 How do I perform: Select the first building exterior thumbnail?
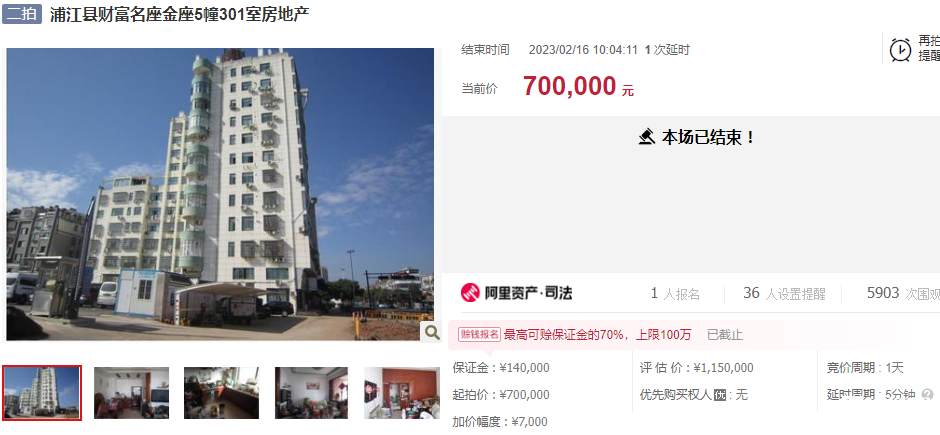click(42, 392)
